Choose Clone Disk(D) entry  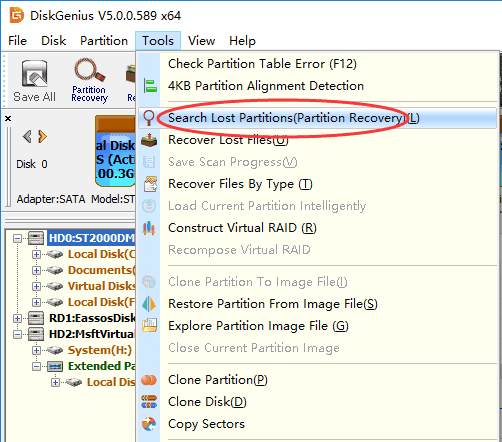tap(317, 402)
